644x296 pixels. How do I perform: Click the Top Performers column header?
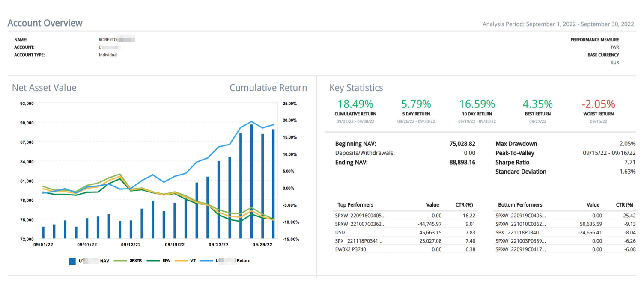(355, 205)
